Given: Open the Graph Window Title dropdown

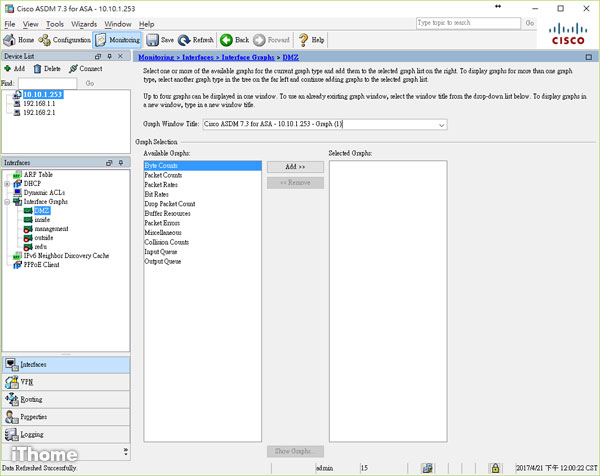Looking at the screenshot, I should 442,125.
